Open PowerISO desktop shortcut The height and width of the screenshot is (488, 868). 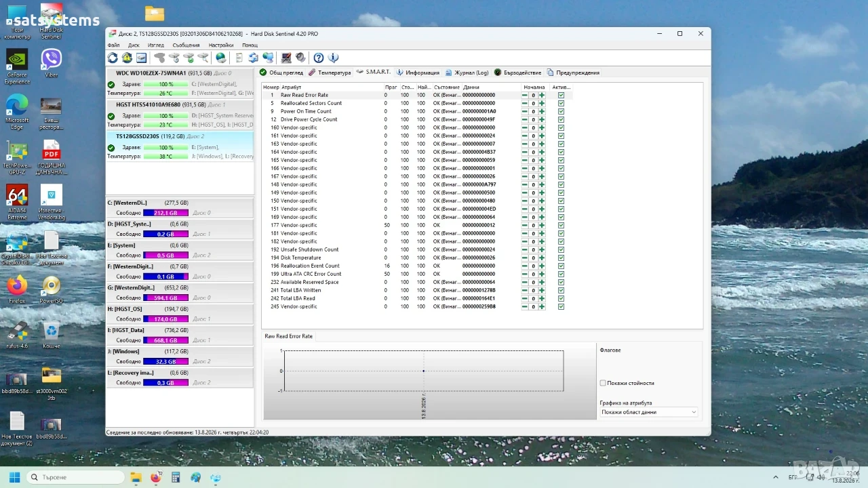point(52,289)
